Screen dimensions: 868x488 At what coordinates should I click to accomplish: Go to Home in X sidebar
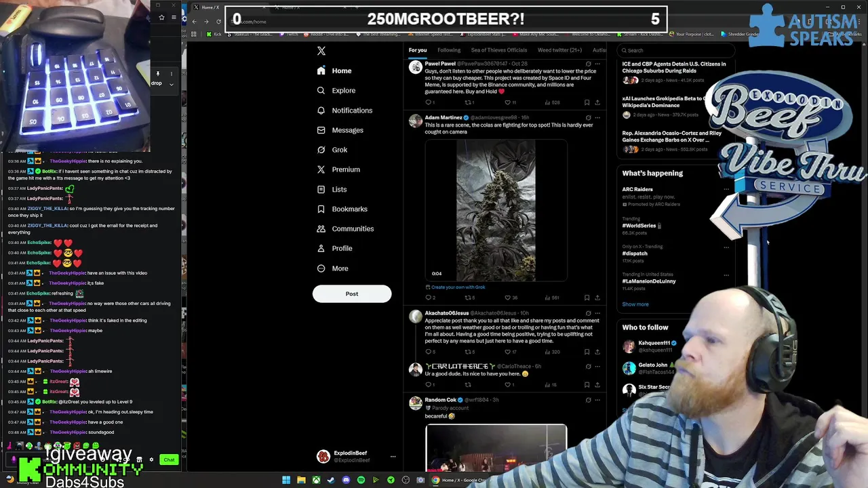pyautogui.click(x=334, y=70)
